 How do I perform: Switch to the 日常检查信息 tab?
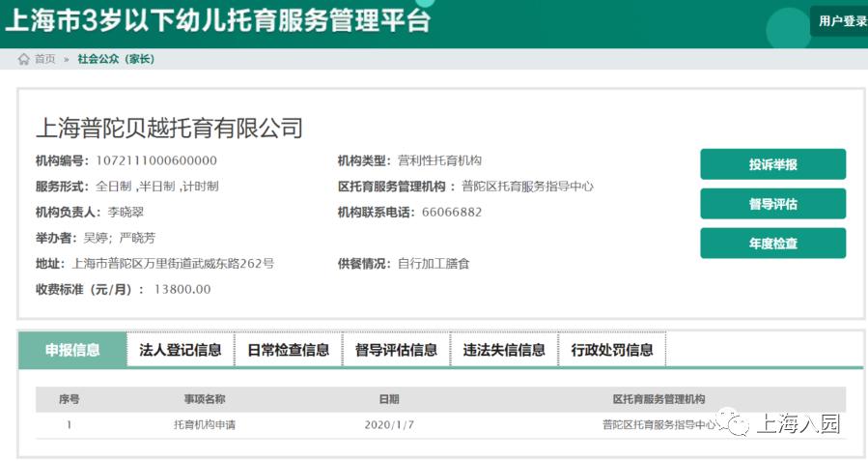tap(289, 350)
